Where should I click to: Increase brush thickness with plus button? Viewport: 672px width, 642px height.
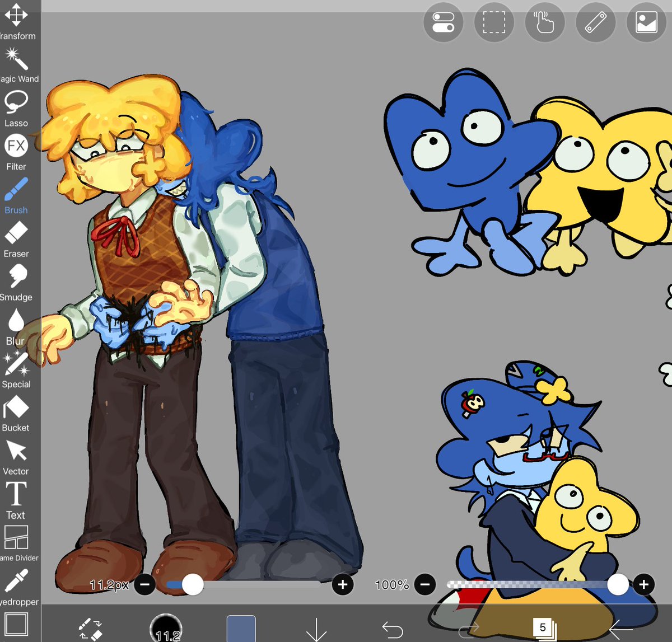(343, 585)
